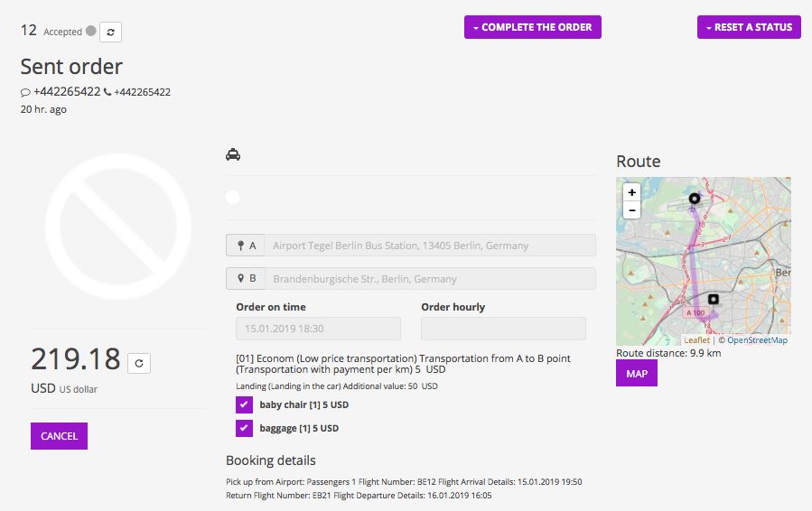Open the Reset a Status dropdown
The image size is (812, 511).
point(749,27)
